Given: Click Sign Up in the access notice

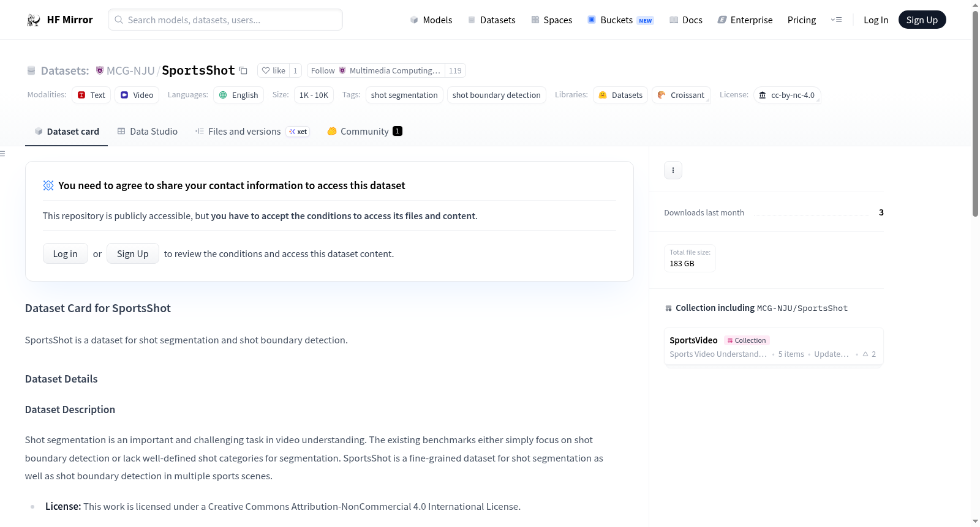Looking at the screenshot, I should pos(133,253).
